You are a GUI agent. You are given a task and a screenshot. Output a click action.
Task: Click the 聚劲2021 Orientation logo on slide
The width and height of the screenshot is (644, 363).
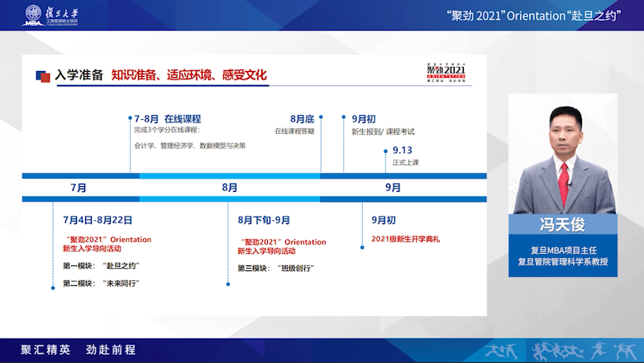(x=446, y=73)
